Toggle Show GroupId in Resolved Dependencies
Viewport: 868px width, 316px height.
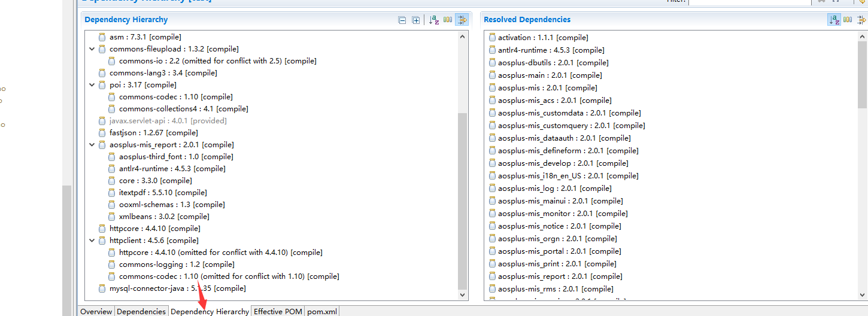(848, 20)
